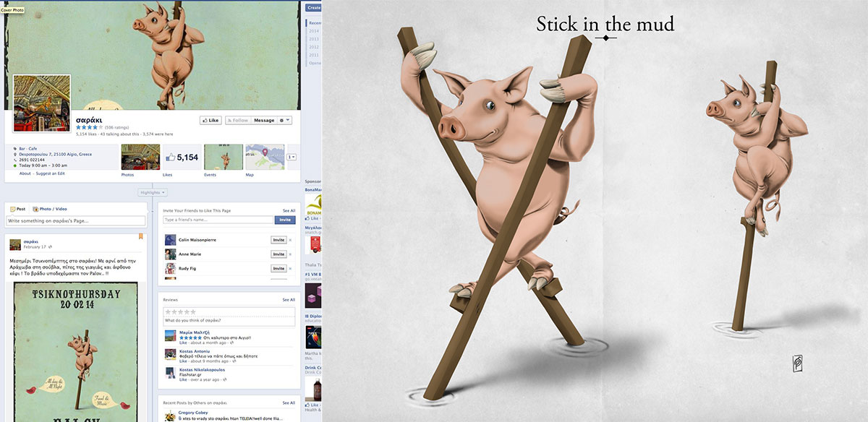Image resolution: width=868 pixels, height=422 pixels.
Task: Click the About link
Action: click(x=25, y=173)
